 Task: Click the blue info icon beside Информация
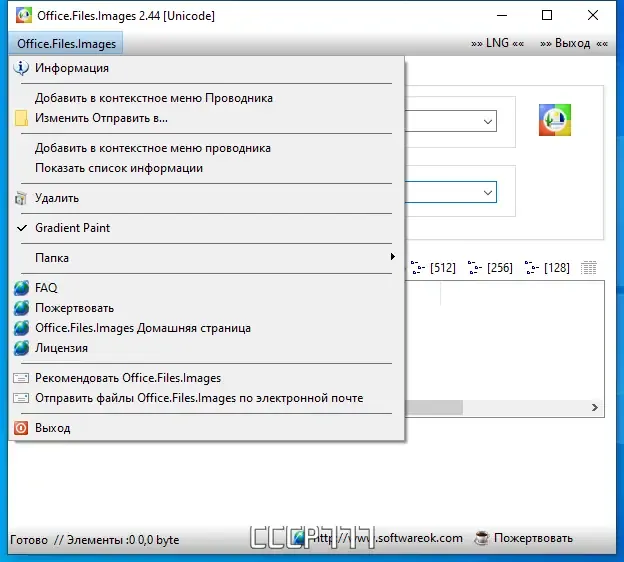pos(21,68)
